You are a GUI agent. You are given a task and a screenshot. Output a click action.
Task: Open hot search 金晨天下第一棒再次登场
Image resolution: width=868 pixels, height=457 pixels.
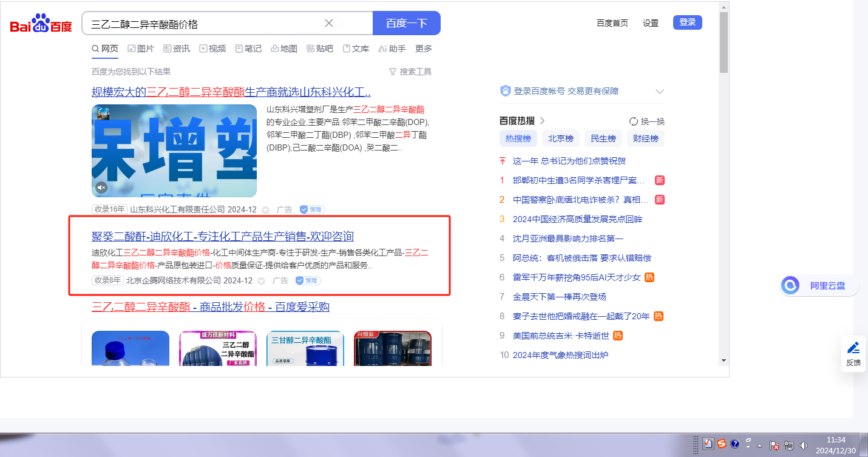[560, 297]
